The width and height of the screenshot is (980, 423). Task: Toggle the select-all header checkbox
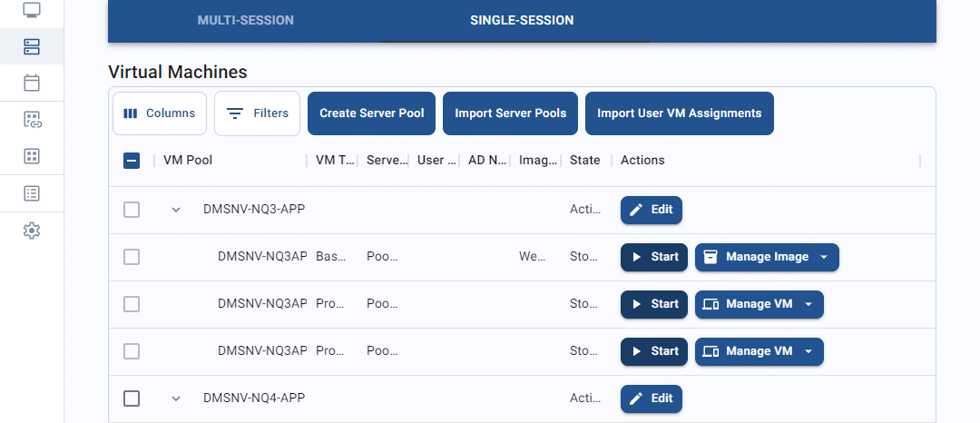pyautogui.click(x=132, y=161)
